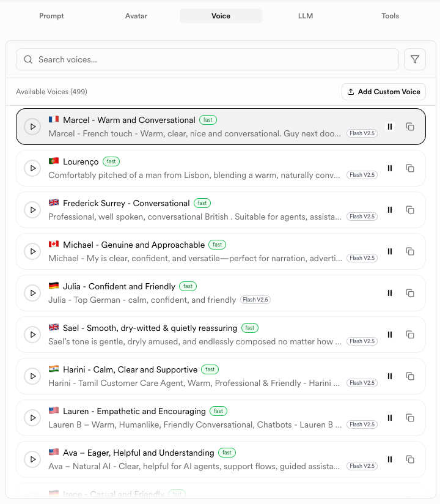Switch to the Prompt tab
440x504 pixels.
pyautogui.click(x=51, y=16)
